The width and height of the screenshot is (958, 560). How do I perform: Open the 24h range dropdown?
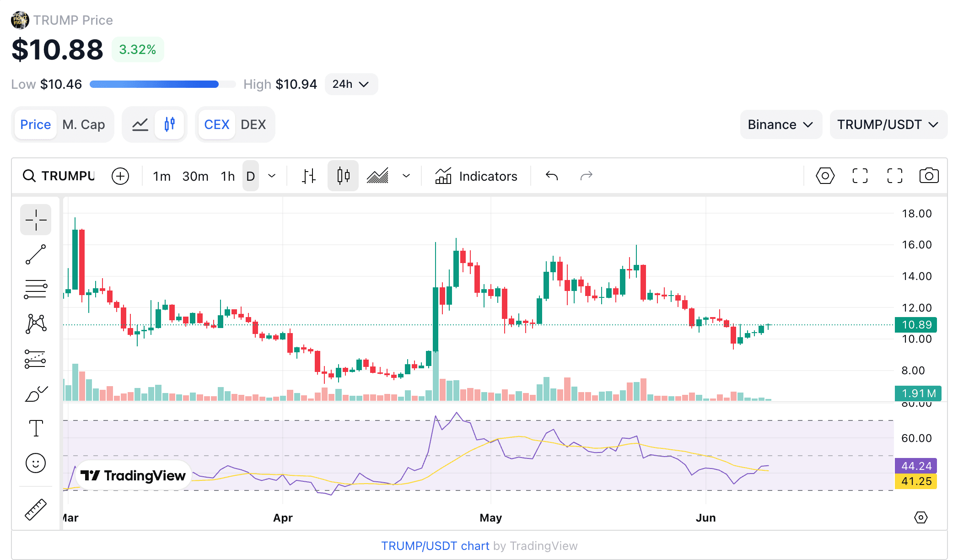[x=351, y=84]
